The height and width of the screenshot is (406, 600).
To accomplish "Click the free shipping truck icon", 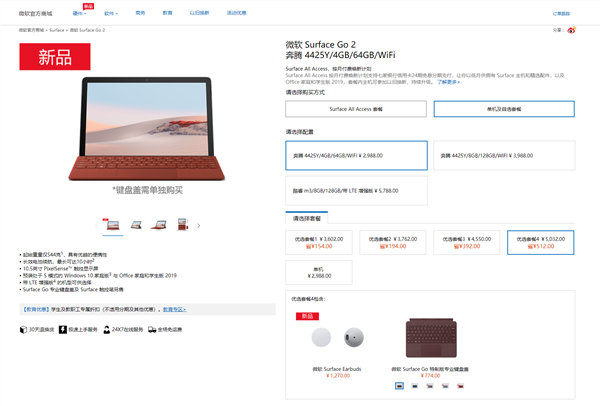I will pyautogui.click(x=152, y=329).
